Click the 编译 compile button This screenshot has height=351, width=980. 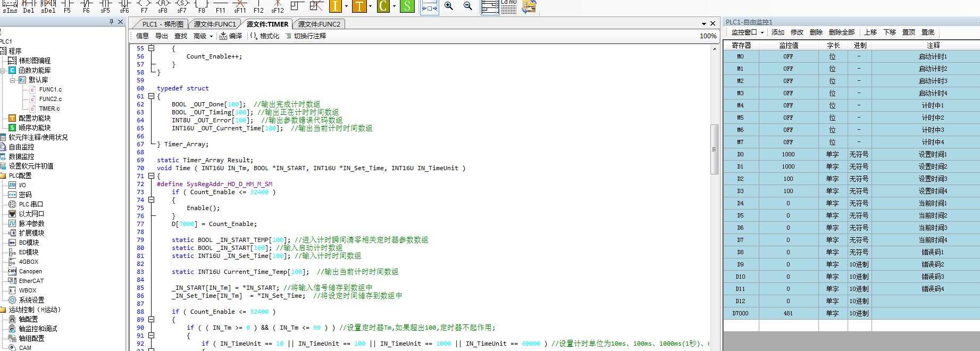[231, 36]
